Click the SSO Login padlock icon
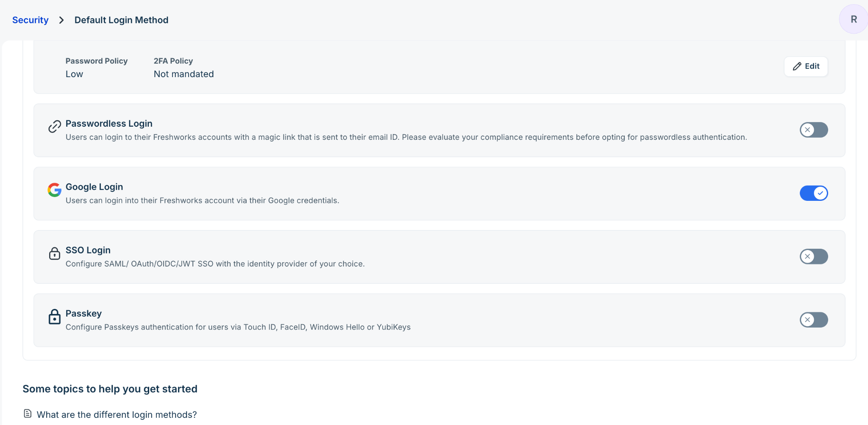Viewport: 868px width, 425px height. point(54,253)
